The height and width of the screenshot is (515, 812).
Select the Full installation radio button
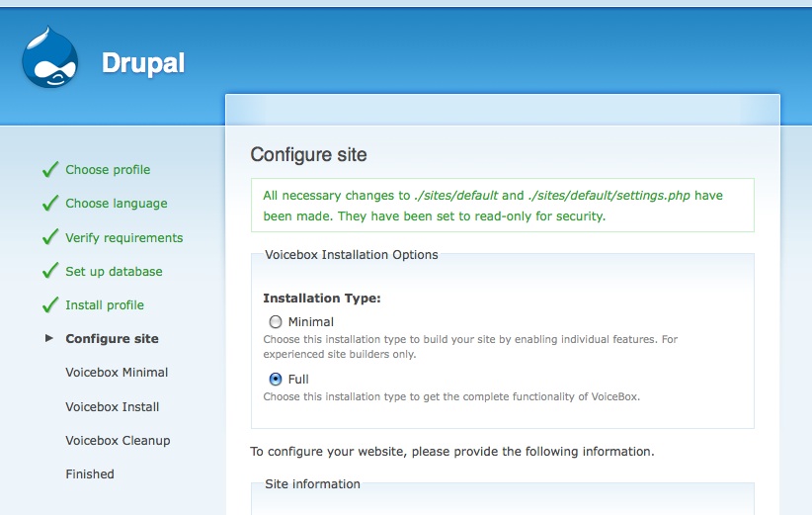[x=276, y=380]
